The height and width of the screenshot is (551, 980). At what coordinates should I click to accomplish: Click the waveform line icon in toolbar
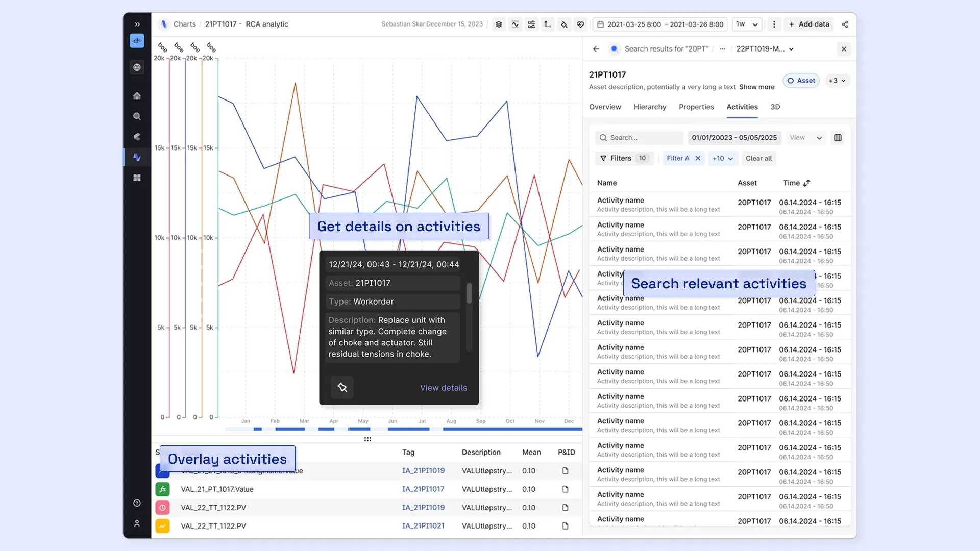click(x=515, y=24)
